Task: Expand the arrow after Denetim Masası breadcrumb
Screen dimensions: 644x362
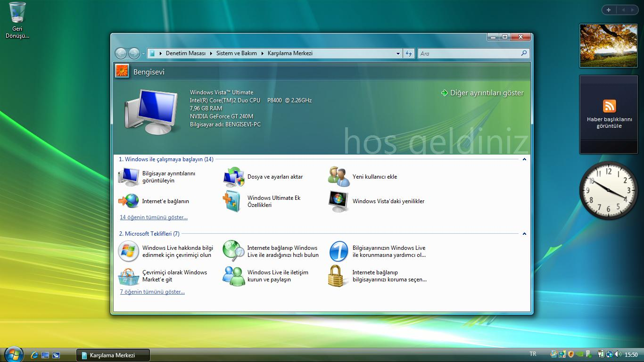Action: tap(211, 53)
